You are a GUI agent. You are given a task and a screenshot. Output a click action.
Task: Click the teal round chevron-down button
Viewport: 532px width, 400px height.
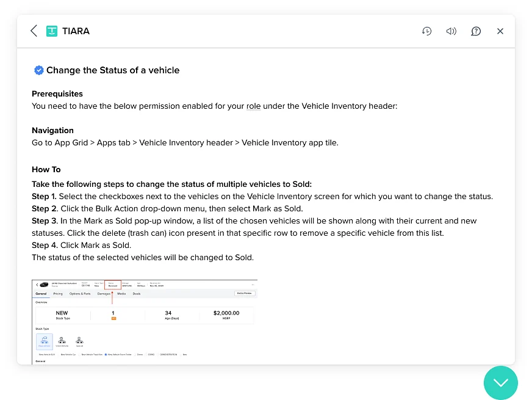pyautogui.click(x=501, y=383)
